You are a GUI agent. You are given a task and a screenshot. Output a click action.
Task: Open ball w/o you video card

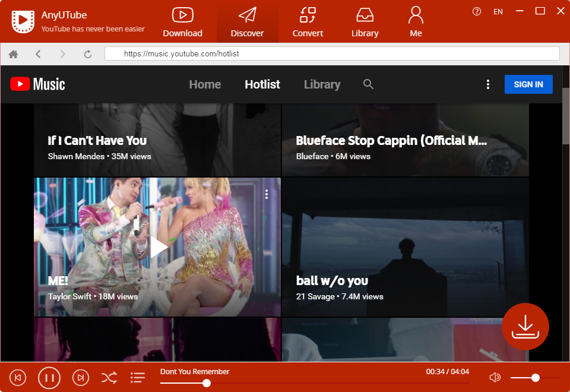click(406, 247)
